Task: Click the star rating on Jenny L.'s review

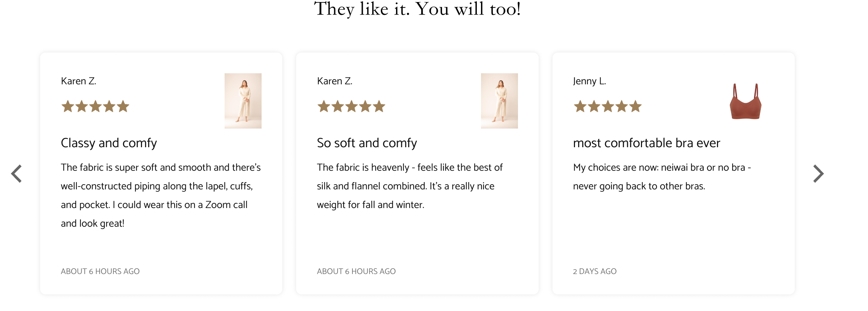Action: point(607,106)
